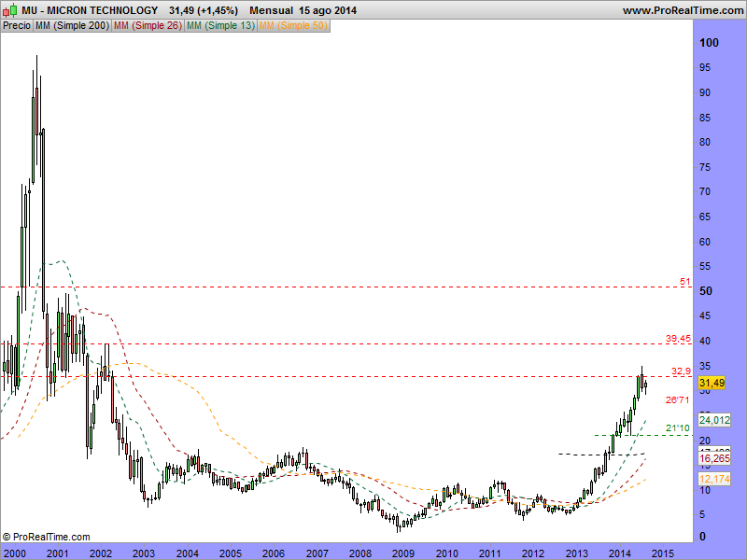The width and height of the screenshot is (747, 560).
Task: Pick the 2010 year marker
Action: [x=447, y=553]
